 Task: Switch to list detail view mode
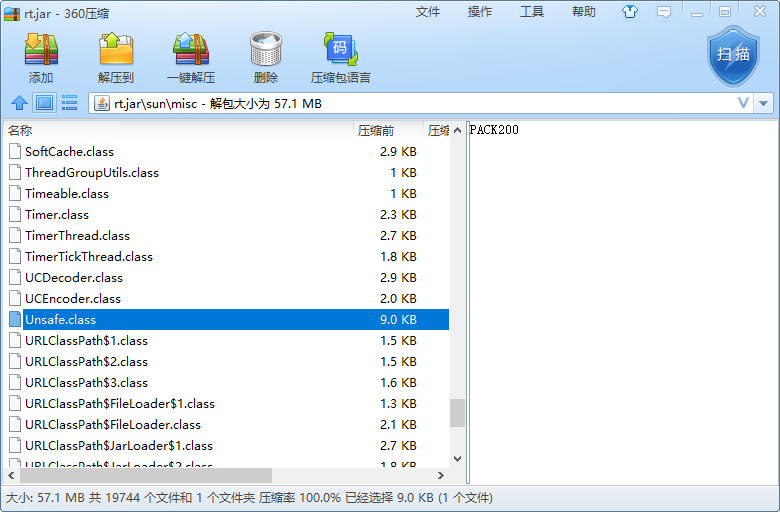[69, 103]
